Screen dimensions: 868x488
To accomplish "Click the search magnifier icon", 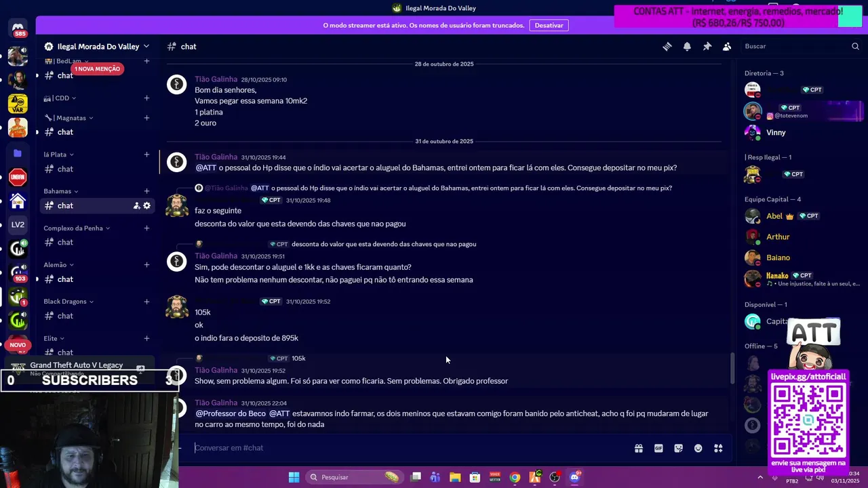I will point(855,46).
